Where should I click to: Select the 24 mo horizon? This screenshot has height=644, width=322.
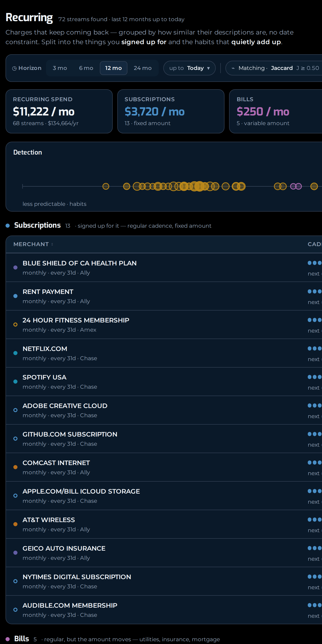(143, 68)
